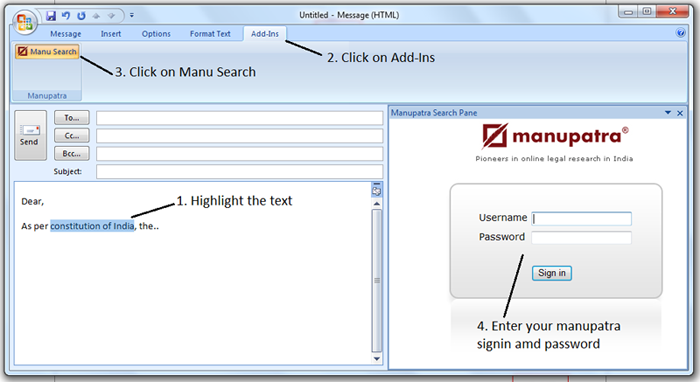Click the next item down-arrow icon
The height and width of the screenshot is (382, 700).
(111, 16)
